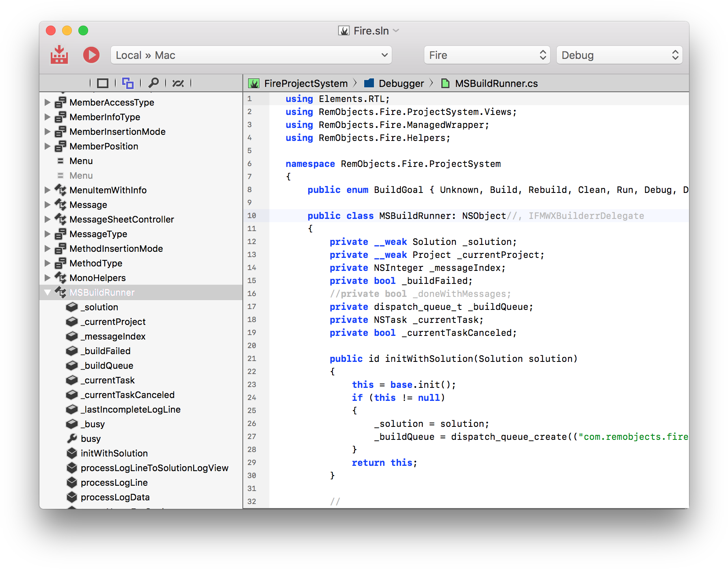Open the Debug configuration dropdown
The image size is (728, 569).
[x=619, y=55]
